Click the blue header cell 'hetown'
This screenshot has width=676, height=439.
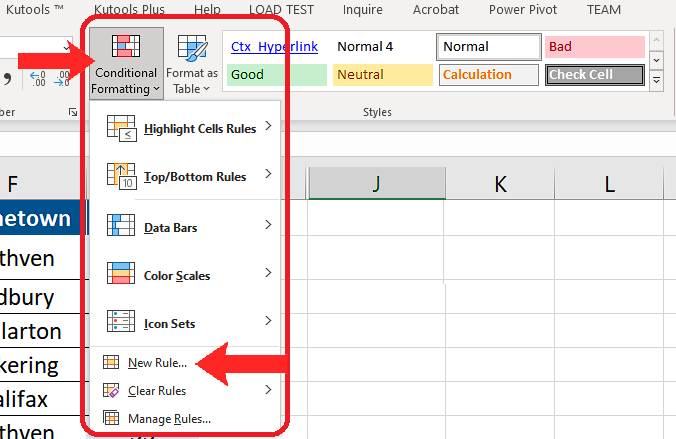click(x=41, y=218)
